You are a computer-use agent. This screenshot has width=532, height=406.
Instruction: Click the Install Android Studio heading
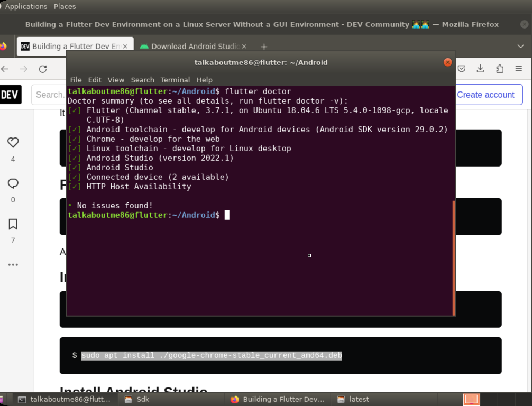[133, 390]
